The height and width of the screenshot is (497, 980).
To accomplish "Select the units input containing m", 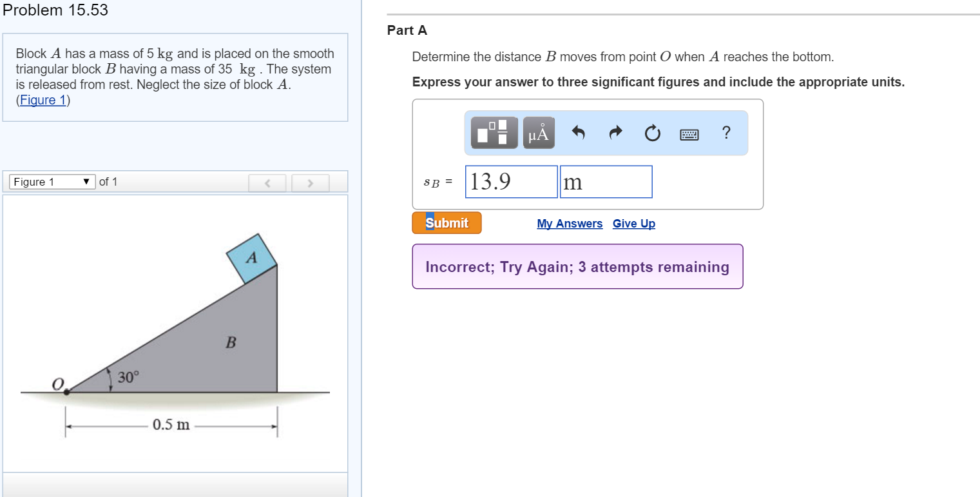I will (606, 181).
